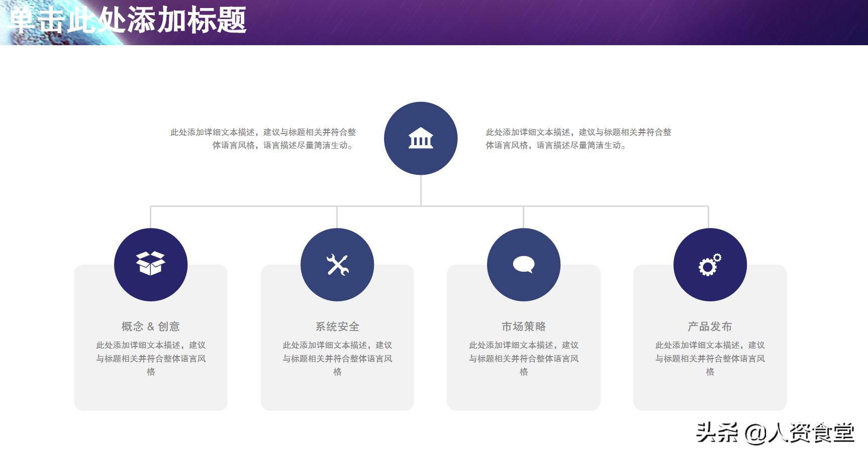
Task: Click the gray card under 概念 & 创意
Action: click(150, 392)
